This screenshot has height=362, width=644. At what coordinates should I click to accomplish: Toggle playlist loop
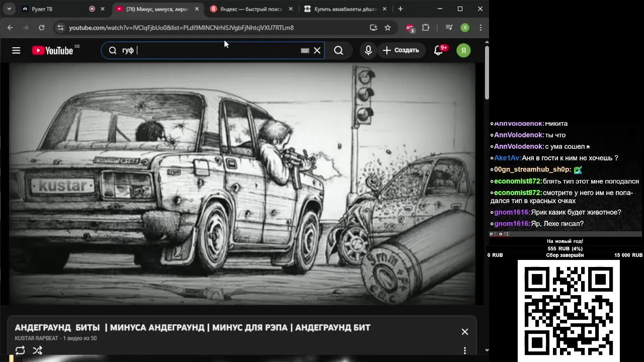20,350
